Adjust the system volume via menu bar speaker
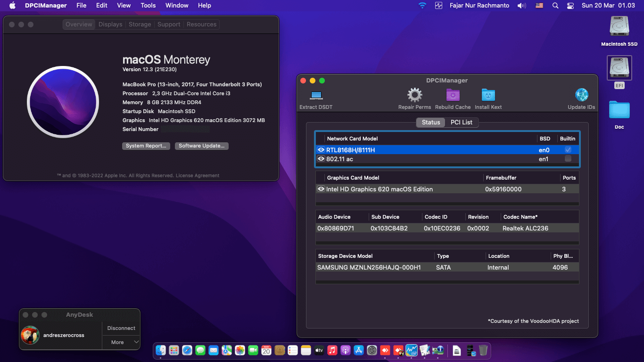Screen dimensions: 644x362 tap(521, 5)
